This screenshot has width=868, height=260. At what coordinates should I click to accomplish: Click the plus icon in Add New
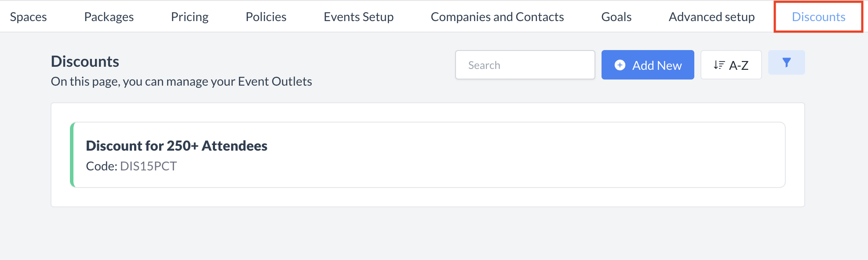tap(620, 65)
